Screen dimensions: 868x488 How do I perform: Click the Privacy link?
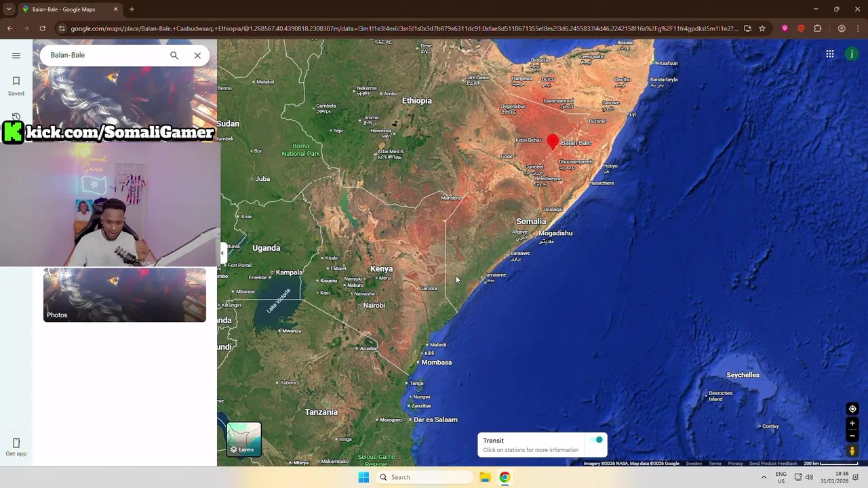pyautogui.click(x=735, y=464)
